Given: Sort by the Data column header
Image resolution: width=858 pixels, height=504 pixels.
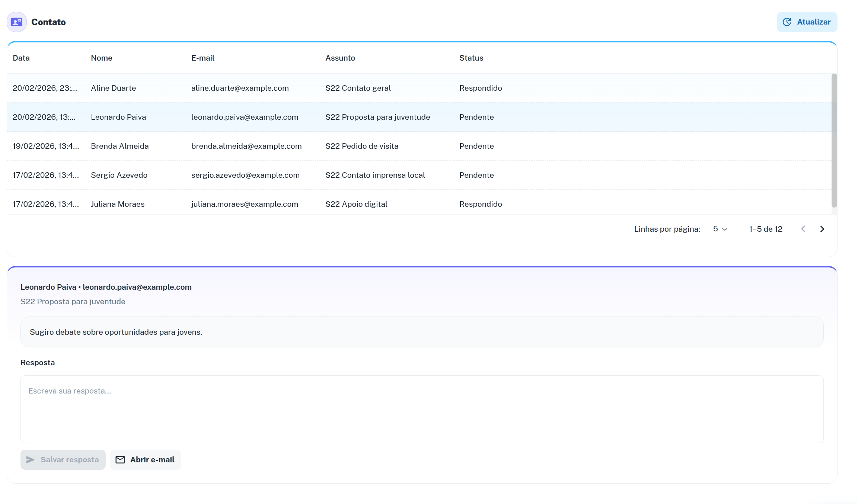Looking at the screenshot, I should tap(21, 58).
